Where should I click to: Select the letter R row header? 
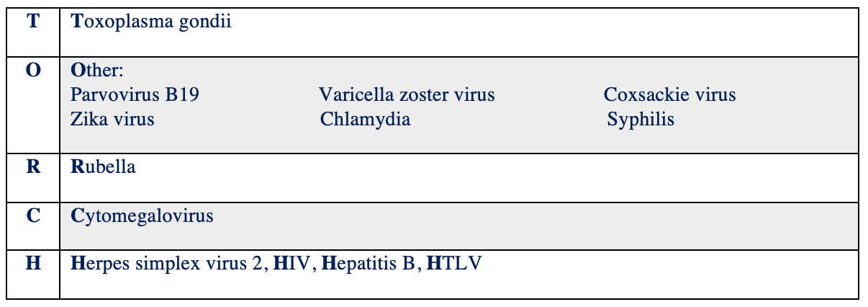point(33,168)
